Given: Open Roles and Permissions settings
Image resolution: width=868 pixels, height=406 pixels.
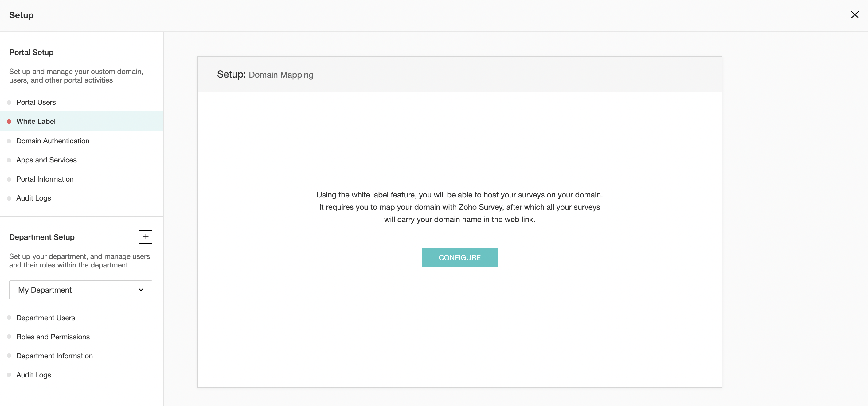Looking at the screenshot, I should (53, 337).
